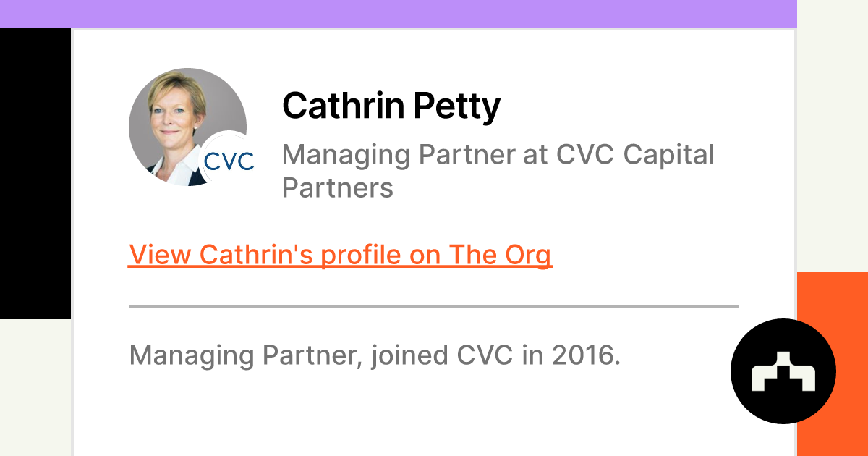The image size is (868, 456).
Task: Select the "Petty" surname in heading
Action: point(456,106)
